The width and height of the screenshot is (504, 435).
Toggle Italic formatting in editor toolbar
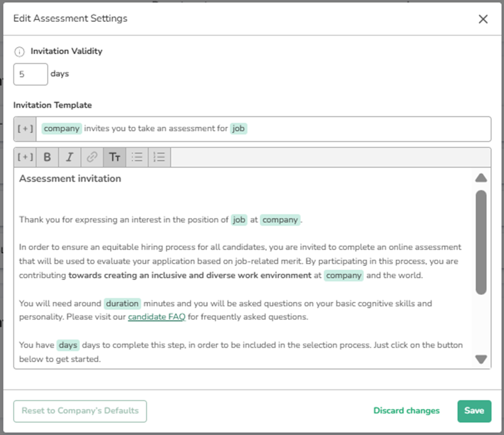point(70,157)
